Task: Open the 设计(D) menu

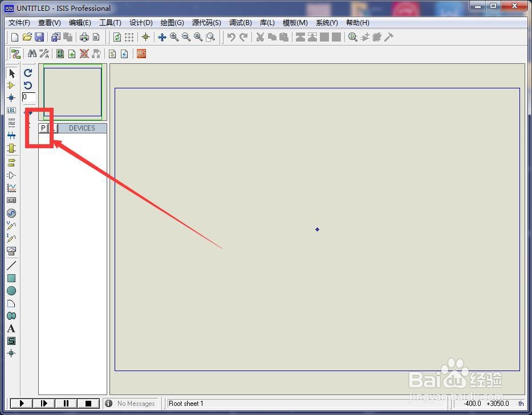Action: (x=141, y=23)
